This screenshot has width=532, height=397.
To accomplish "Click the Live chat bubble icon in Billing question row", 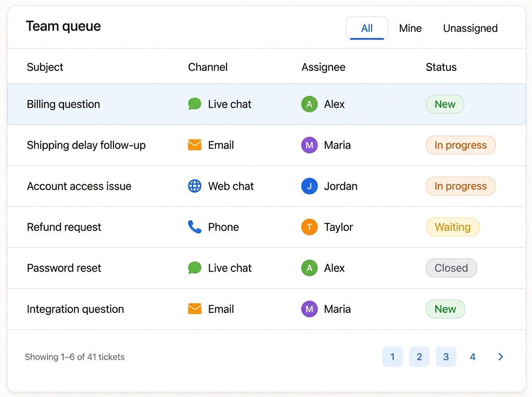I will (x=195, y=104).
